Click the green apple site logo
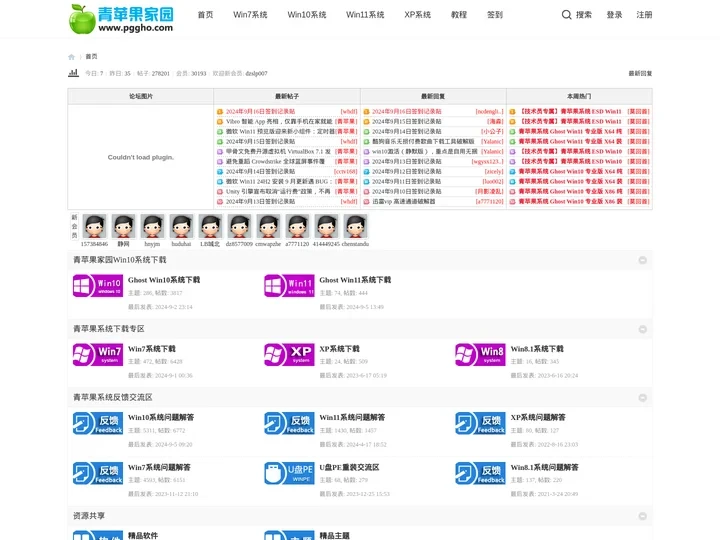 (121, 19)
